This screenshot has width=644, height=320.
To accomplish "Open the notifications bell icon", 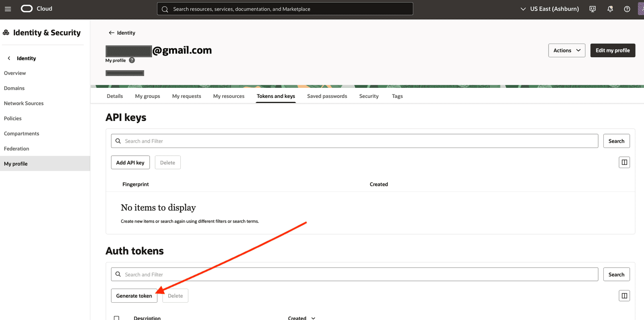I will [x=610, y=9].
